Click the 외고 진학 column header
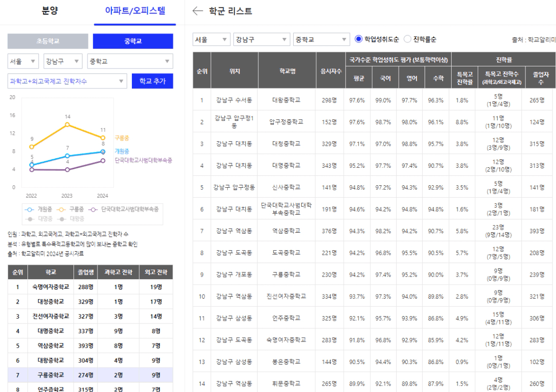 [156, 272]
